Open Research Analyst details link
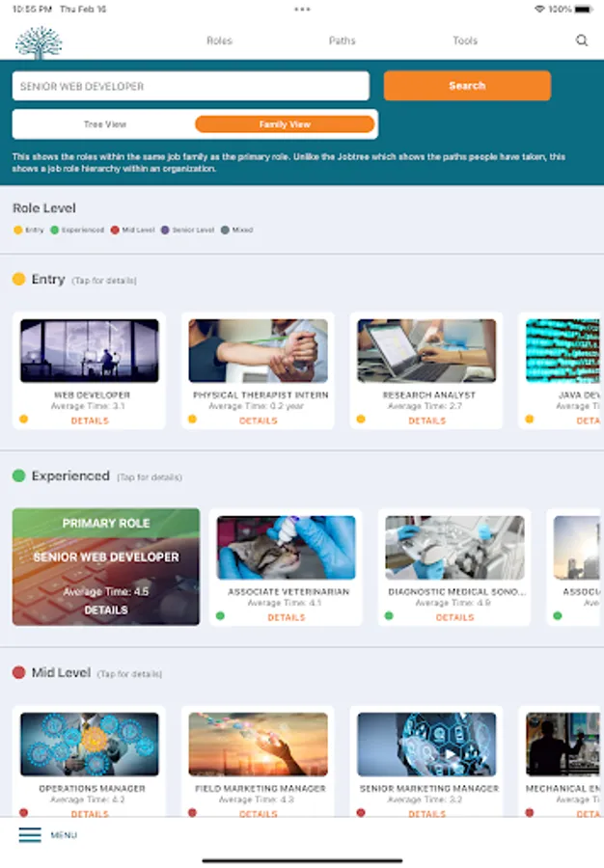 (x=426, y=420)
